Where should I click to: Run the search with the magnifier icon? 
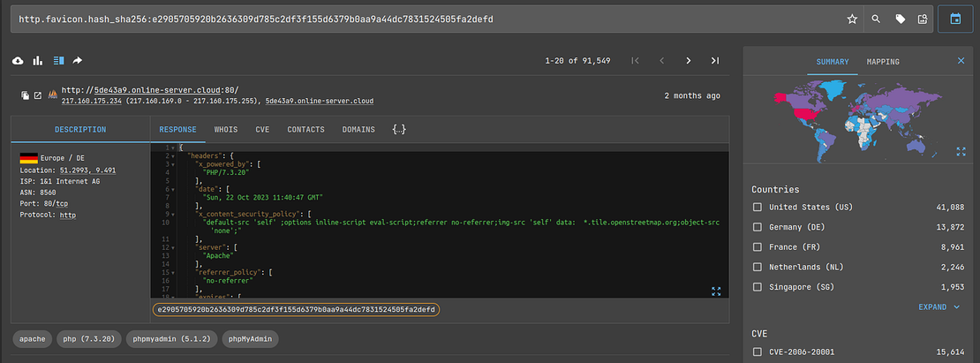[876, 19]
